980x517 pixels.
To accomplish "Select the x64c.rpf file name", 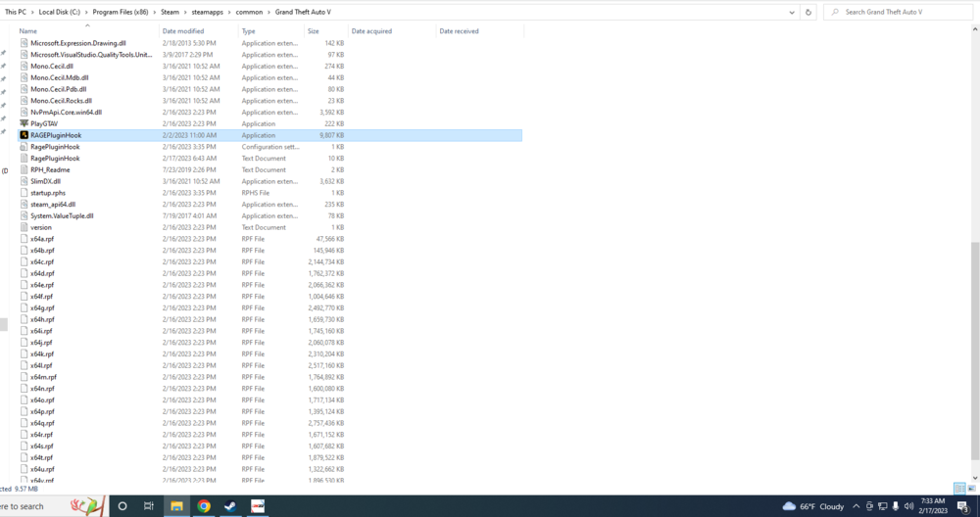I will (x=42, y=262).
